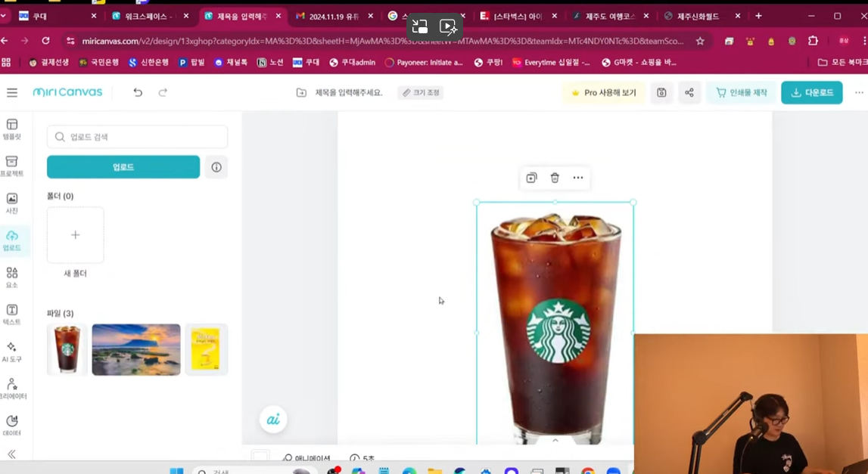Screen dimensions: 868x474
Task: Save the design with the save icon
Action: click(x=661, y=92)
